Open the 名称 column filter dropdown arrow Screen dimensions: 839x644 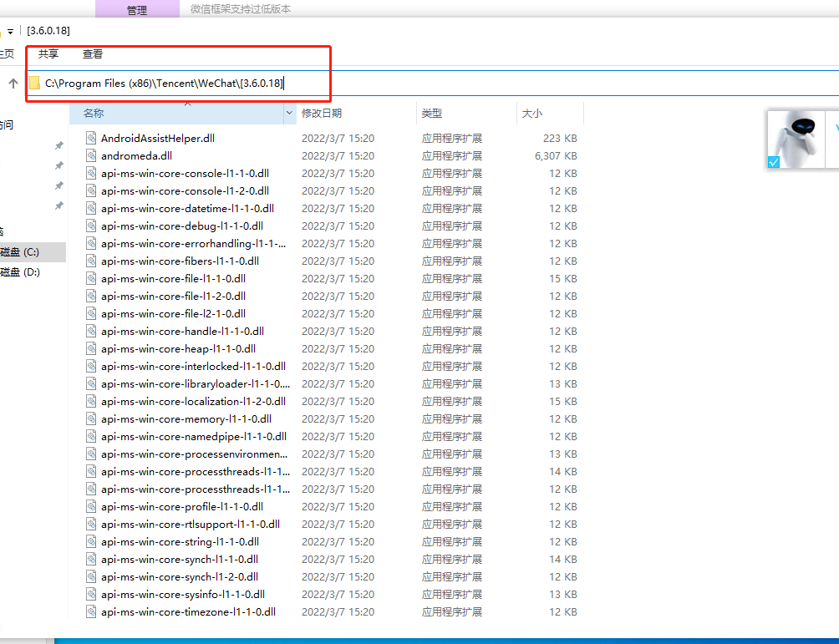click(290, 113)
